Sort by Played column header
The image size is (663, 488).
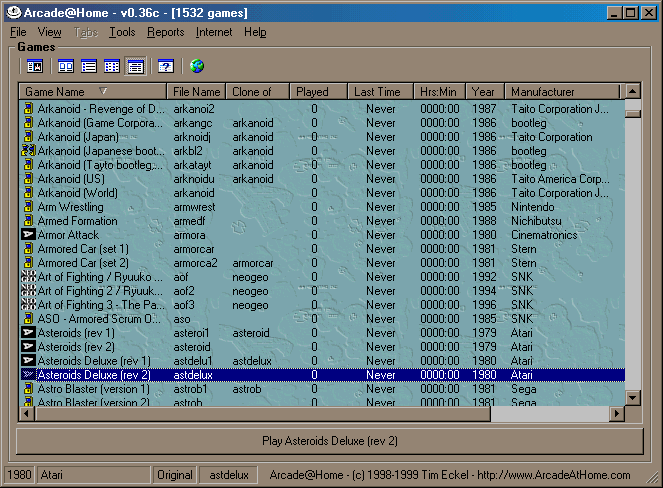pos(318,91)
